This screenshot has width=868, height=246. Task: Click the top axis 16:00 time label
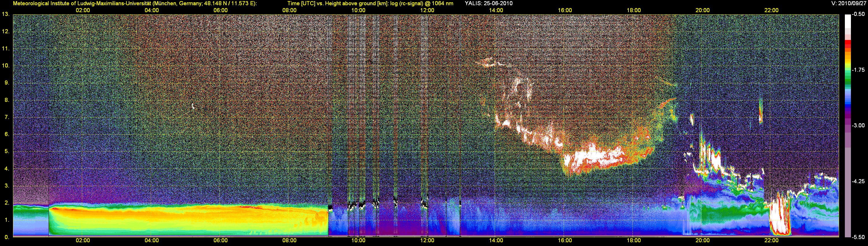tap(565, 10)
